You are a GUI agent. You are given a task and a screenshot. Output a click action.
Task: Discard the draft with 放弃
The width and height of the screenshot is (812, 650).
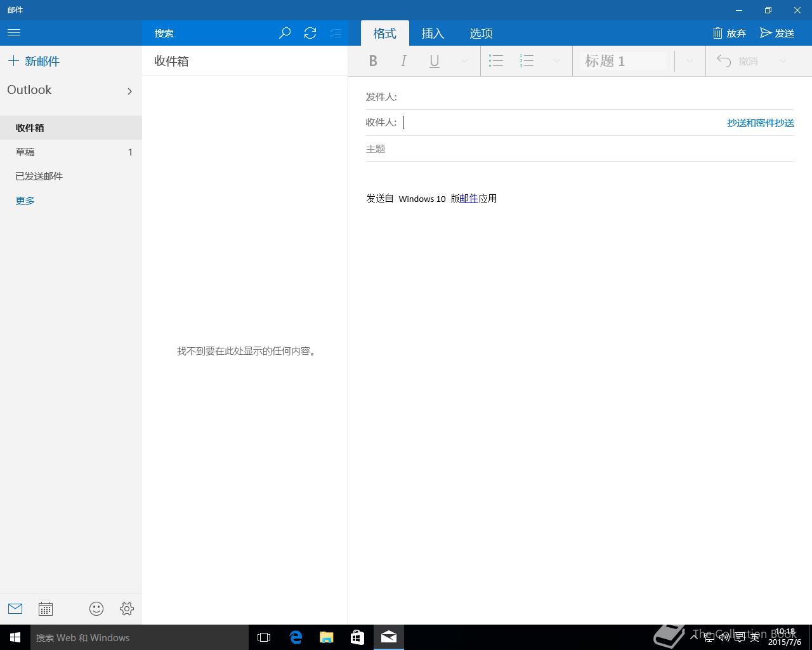coord(730,33)
